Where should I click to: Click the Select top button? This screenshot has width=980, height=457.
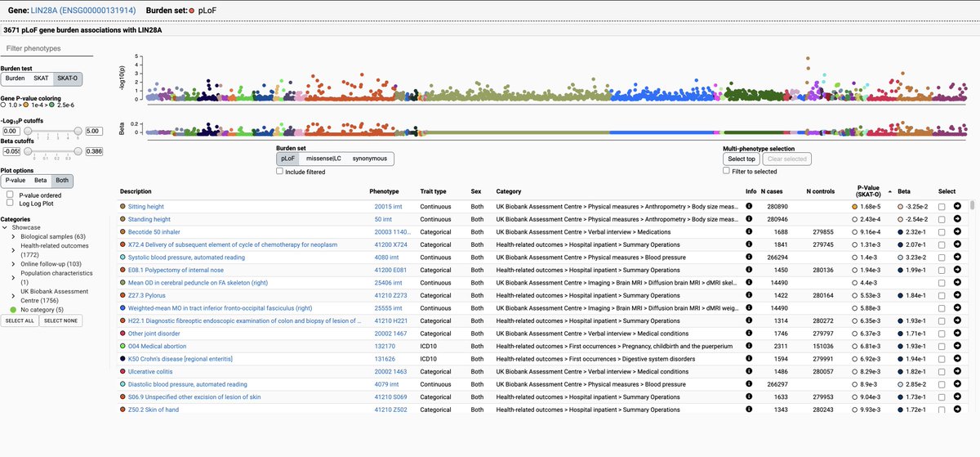click(x=742, y=159)
